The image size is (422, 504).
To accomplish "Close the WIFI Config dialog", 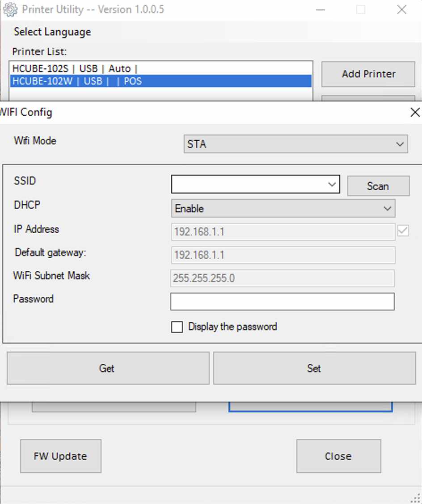I will pyautogui.click(x=415, y=112).
